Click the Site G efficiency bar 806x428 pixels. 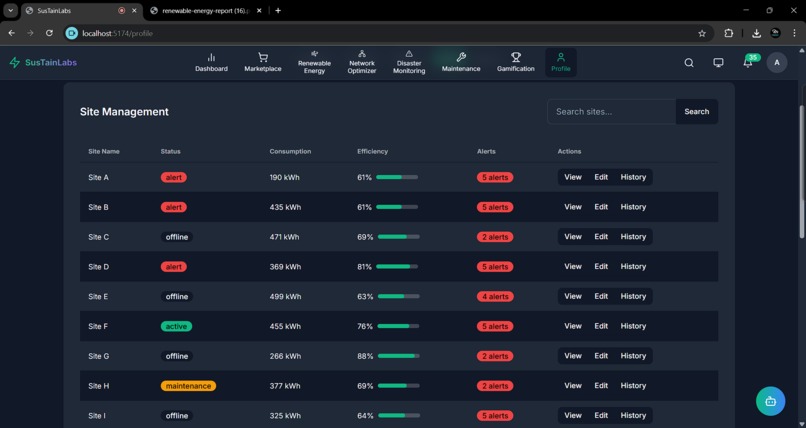(398, 356)
